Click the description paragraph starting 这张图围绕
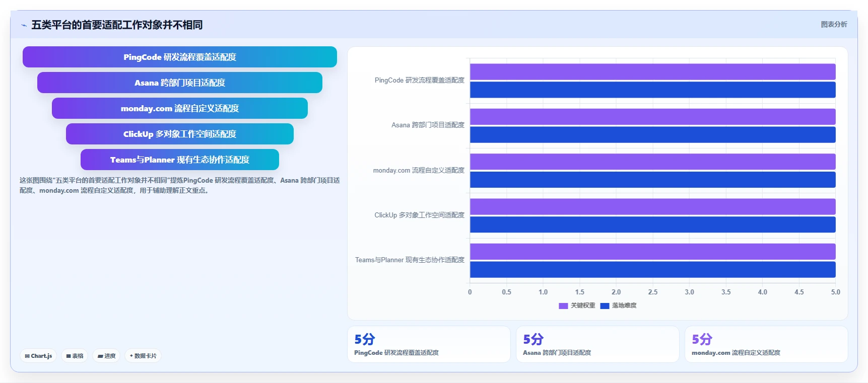 point(180,185)
